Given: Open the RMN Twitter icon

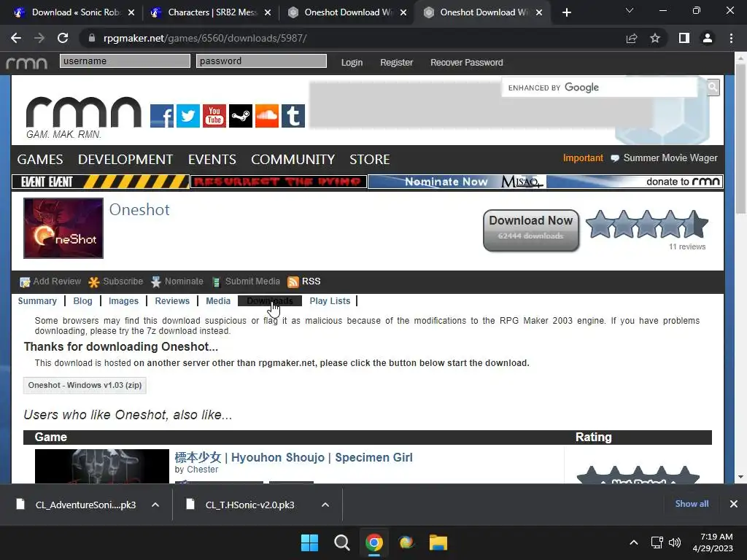Looking at the screenshot, I should tap(188, 116).
